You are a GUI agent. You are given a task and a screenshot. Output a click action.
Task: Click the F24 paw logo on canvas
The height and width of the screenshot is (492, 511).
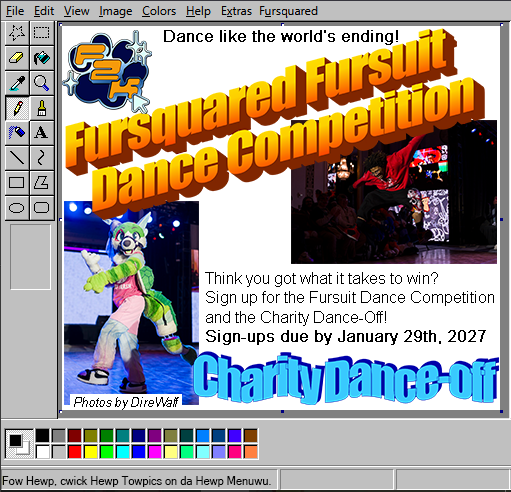(x=107, y=72)
